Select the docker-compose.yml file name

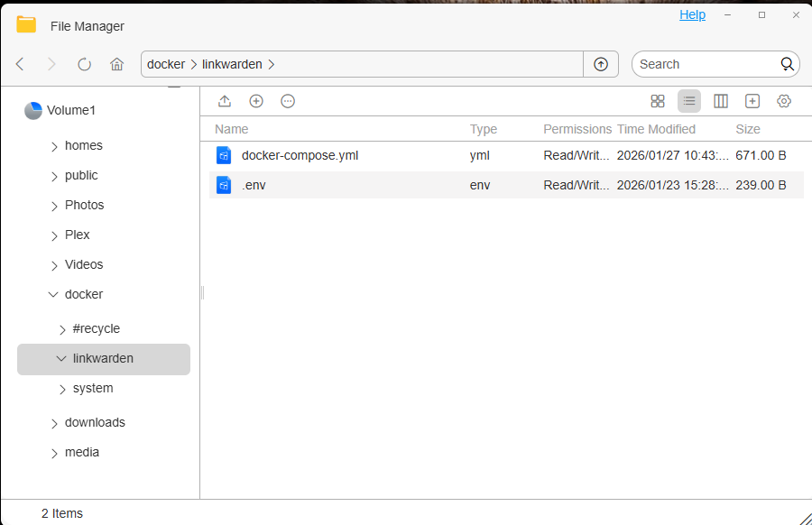pos(300,155)
